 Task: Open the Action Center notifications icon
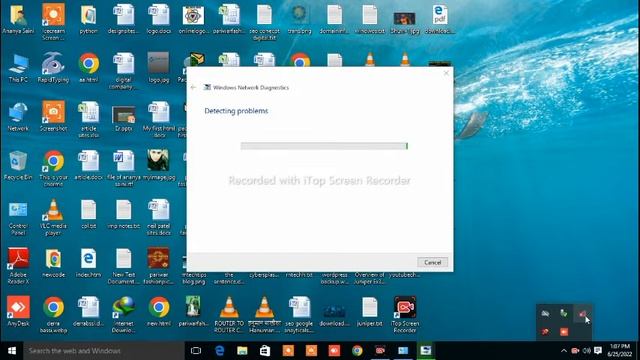point(598,351)
